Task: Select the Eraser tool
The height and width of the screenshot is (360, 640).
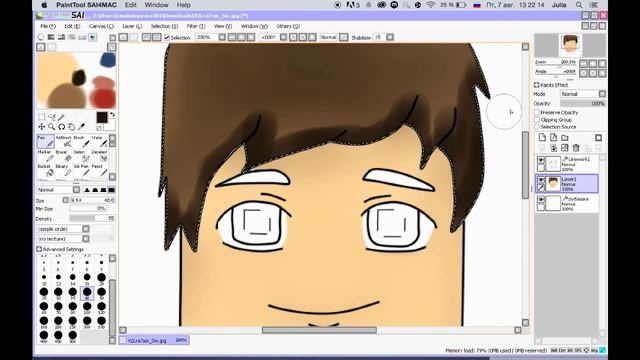Action: (x=63, y=156)
